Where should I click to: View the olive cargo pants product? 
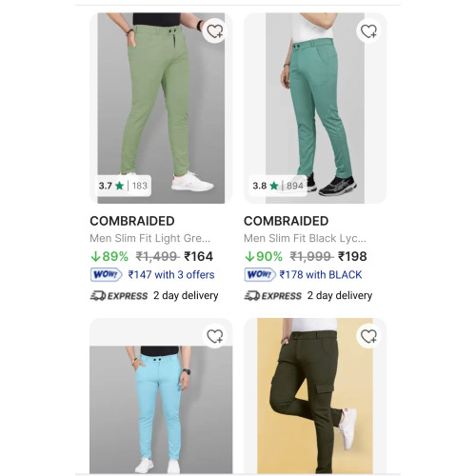pos(315,396)
